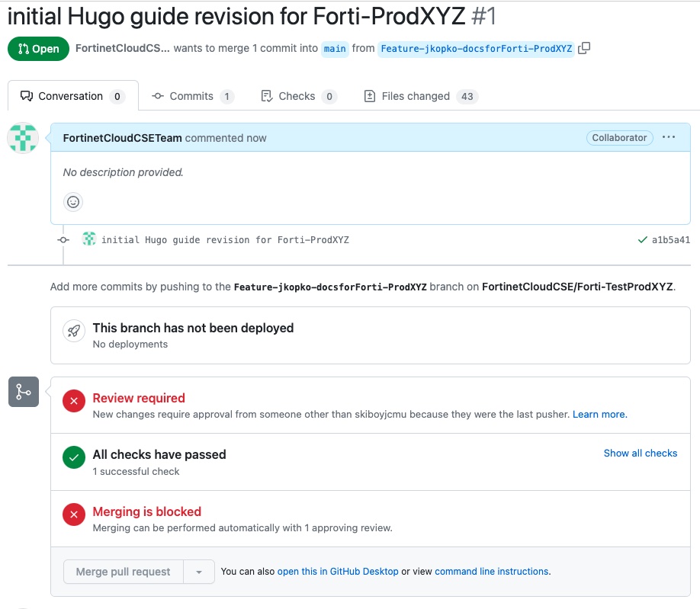The height and width of the screenshot is (609, 700).
Task: Open the Learn more link
Action: (600, 415)
